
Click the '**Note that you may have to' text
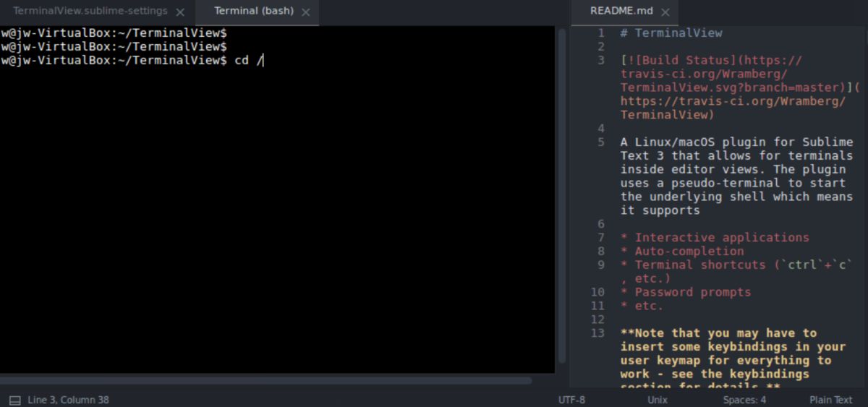[x=718, y=333]
